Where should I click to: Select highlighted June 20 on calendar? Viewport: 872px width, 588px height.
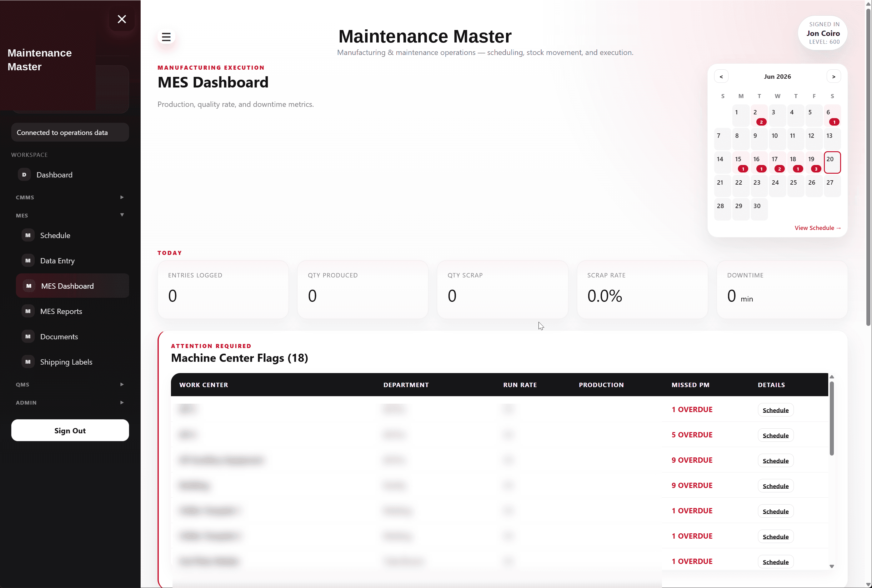(x=832, y=163)
